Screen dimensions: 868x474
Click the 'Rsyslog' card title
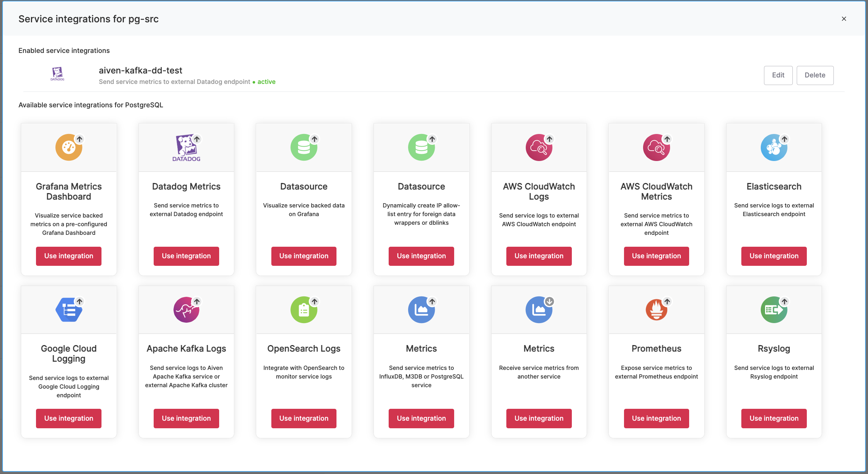click(x=774, y=349)
